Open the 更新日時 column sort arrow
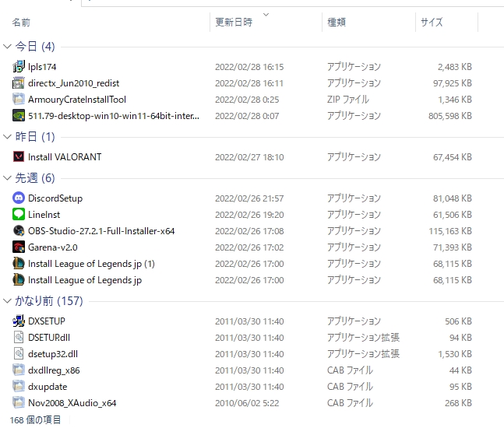The image size is (504, 428). (x=266, y=15)
